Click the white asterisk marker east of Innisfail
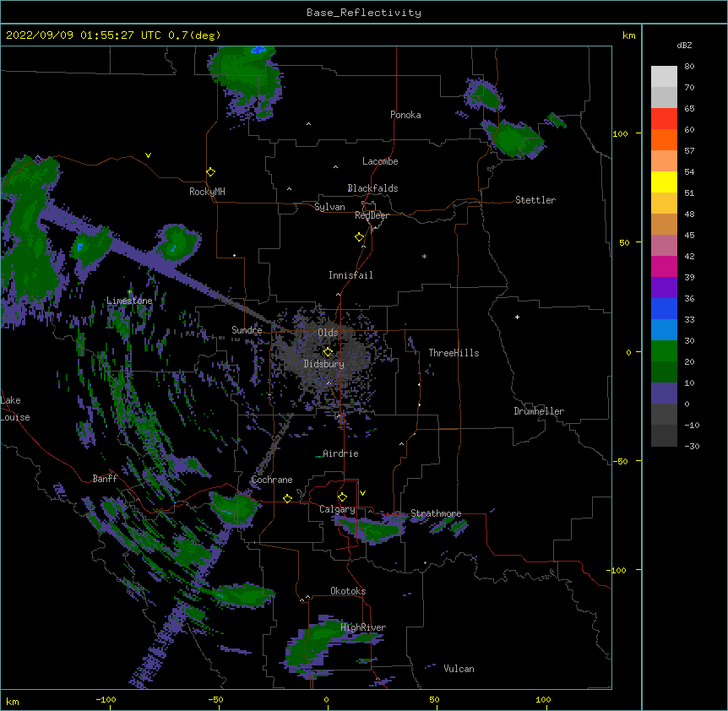Image resolution: width=728 pixels, height=711 pixels. coord(424,256)
